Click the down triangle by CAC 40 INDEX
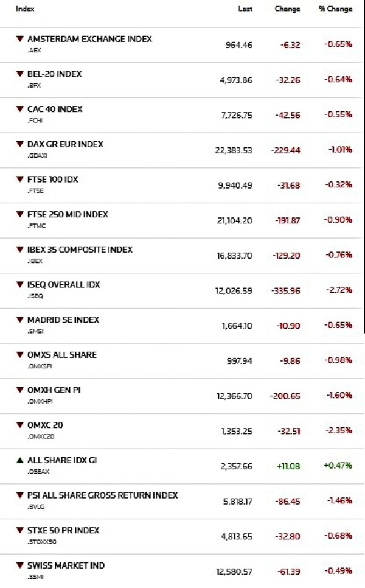This screenshot has width=365, height=588. (19, 110)
